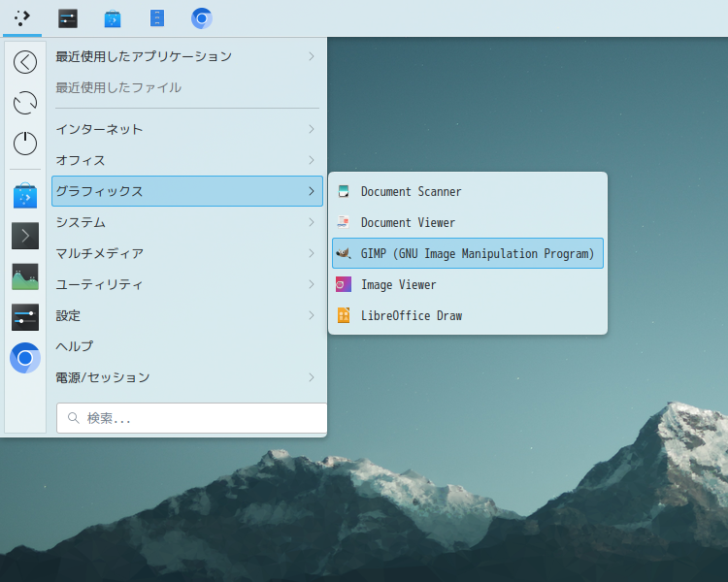Expand the インターネット category
Screen dimensions: 728x582
186,129
